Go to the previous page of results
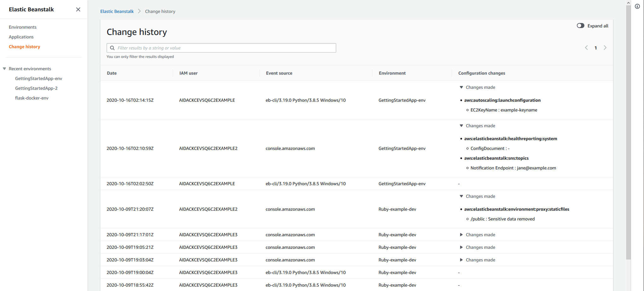Viewport: 644px width, 291px height. (x=586, y=48)
